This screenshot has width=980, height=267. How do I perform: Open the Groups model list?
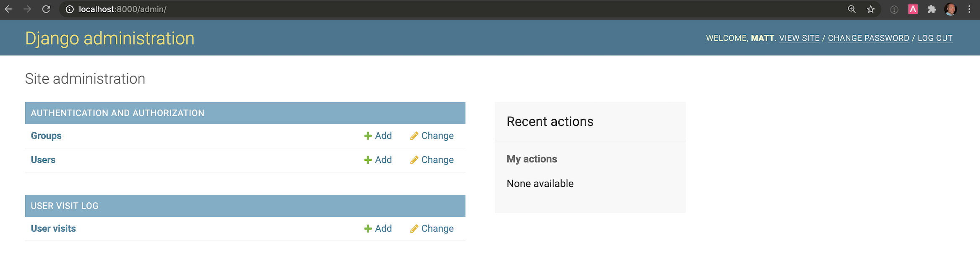pos(46,136)
